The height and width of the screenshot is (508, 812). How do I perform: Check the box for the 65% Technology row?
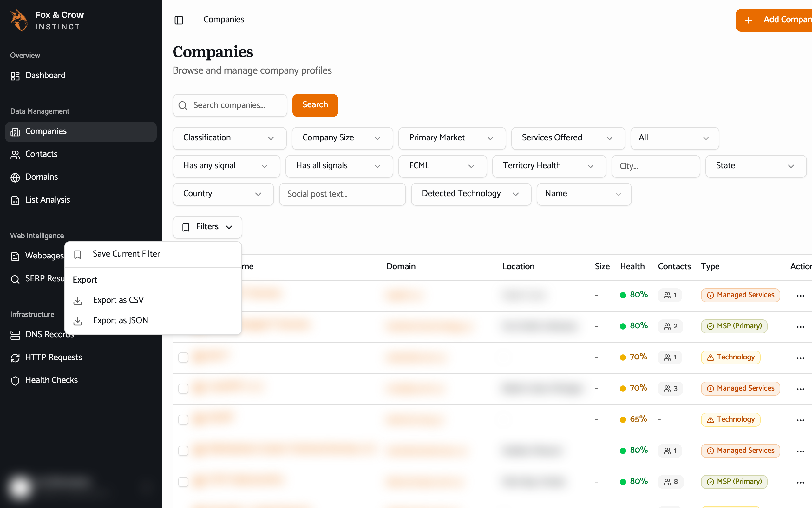tap(183, 419)
